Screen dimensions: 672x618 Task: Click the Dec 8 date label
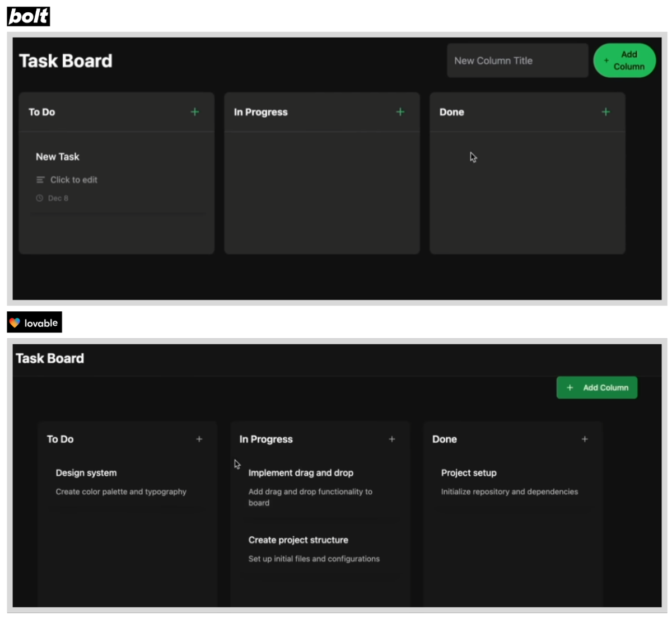(58, 198)
